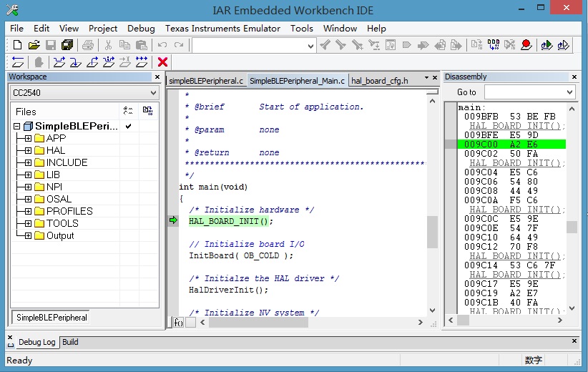Select the Debug Log tab
This screenshot has height=372, width=588.
(x=36, y=342)
